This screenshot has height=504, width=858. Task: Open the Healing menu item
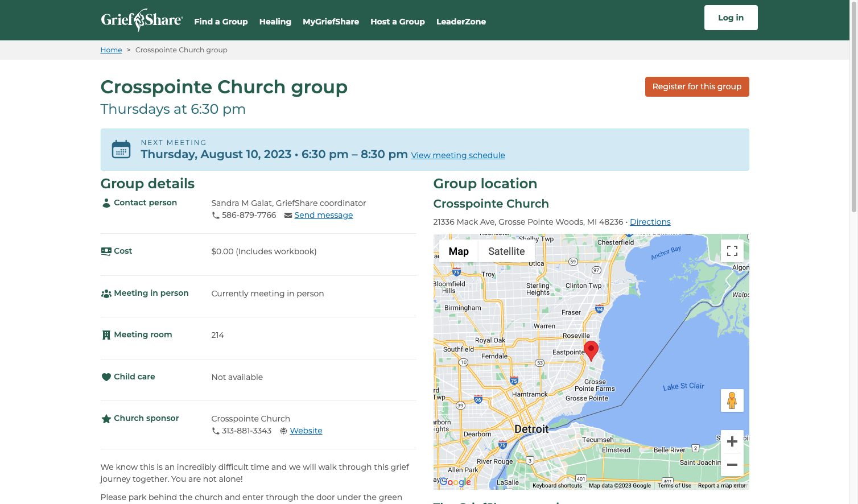tap(275, 22)
